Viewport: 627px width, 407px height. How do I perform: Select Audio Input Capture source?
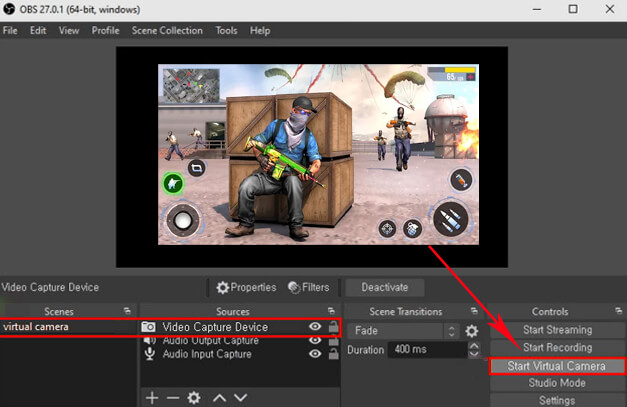pos(207,354)
